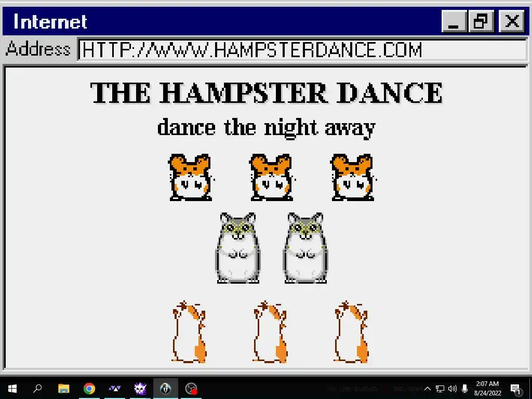Click the Address label
The image size is (532, 399).
coord(38,48)
